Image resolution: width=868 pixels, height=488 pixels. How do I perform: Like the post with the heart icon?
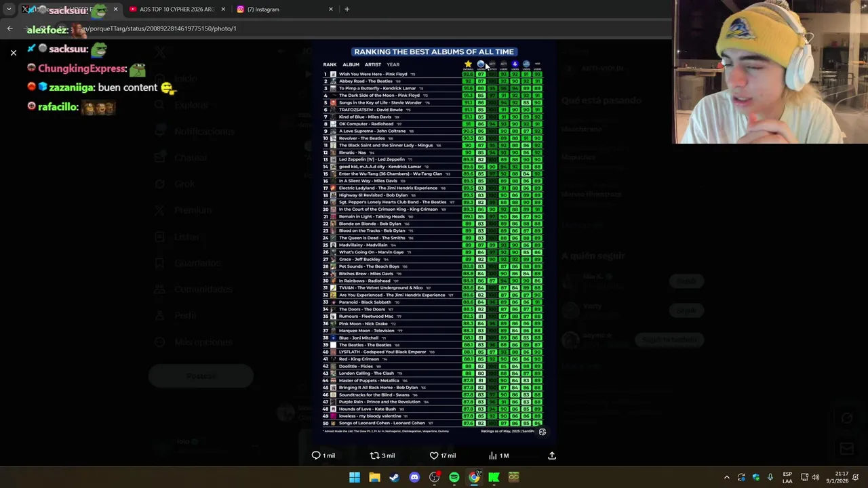point(434,455)
